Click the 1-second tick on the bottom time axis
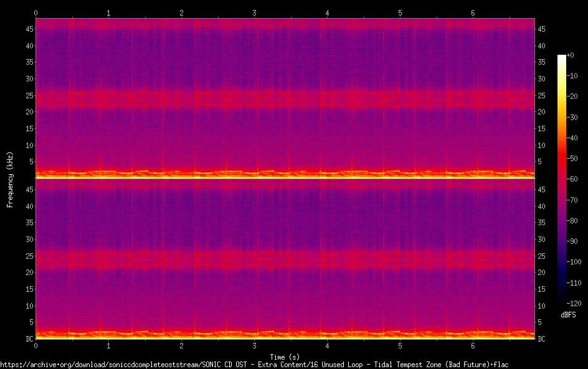 point(109,345)
